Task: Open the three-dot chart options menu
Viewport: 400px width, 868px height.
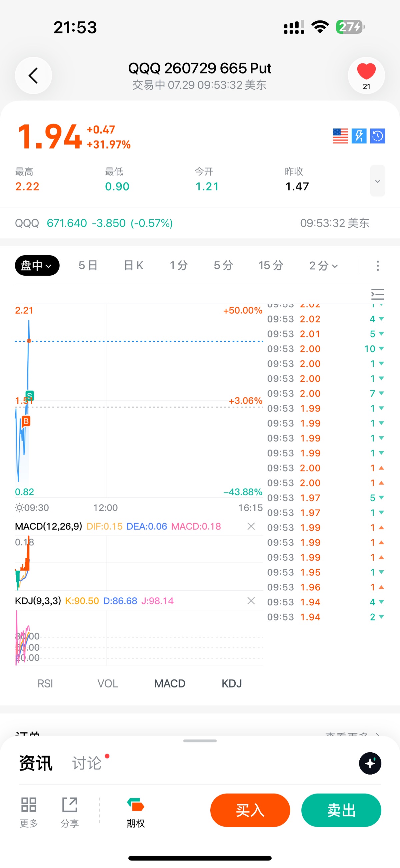Action: pyautogui.click(x=377, y=266)
